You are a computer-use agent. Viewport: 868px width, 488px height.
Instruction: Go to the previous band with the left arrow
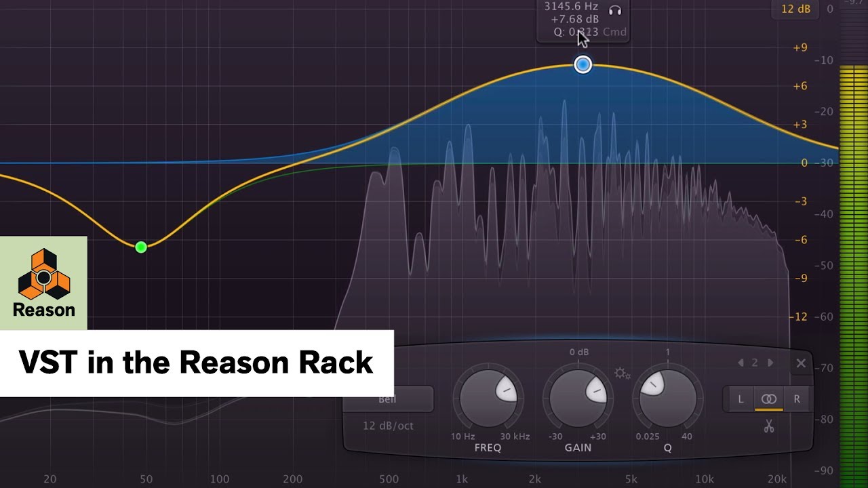point(741,363)
